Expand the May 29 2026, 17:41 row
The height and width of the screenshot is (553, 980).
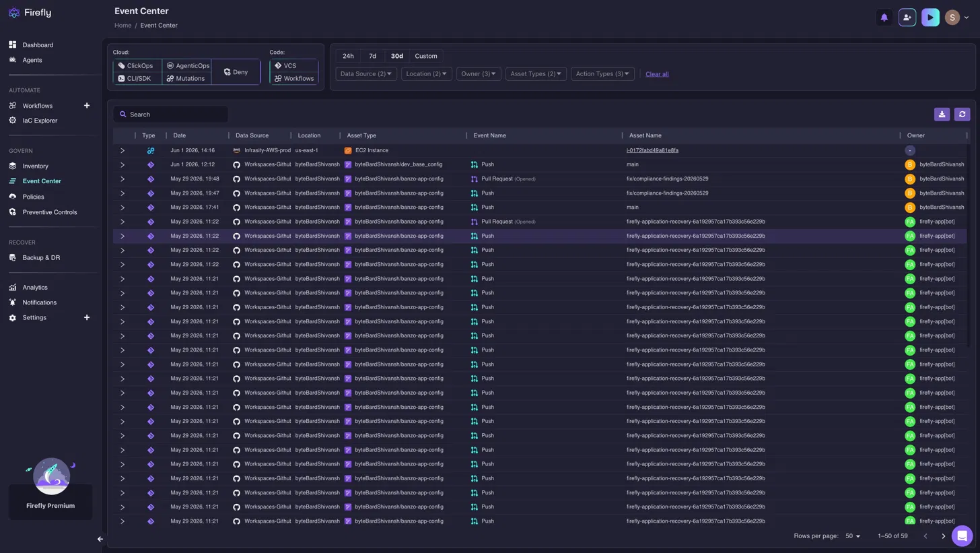(123, 207)
